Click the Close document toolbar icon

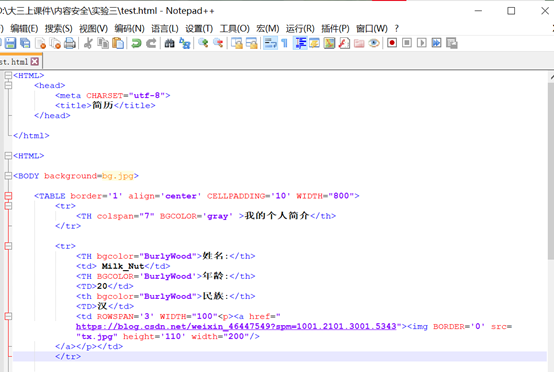[40, 43]
